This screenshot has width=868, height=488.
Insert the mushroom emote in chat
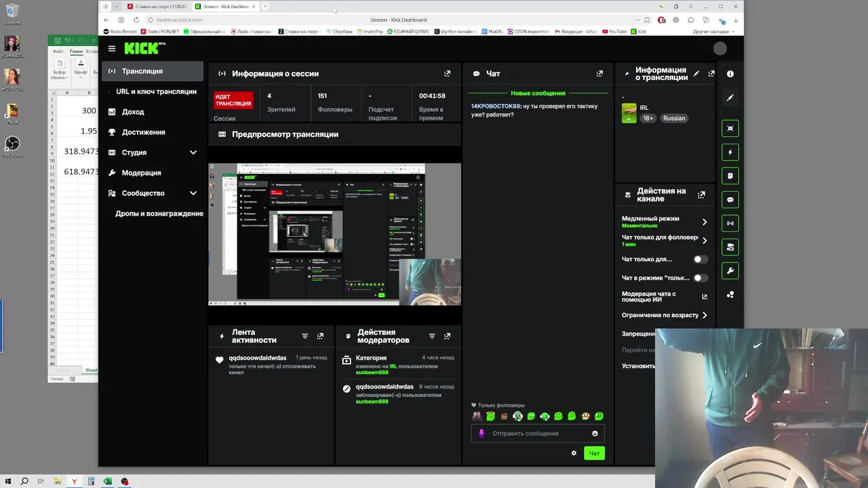(x=585, y=416)
